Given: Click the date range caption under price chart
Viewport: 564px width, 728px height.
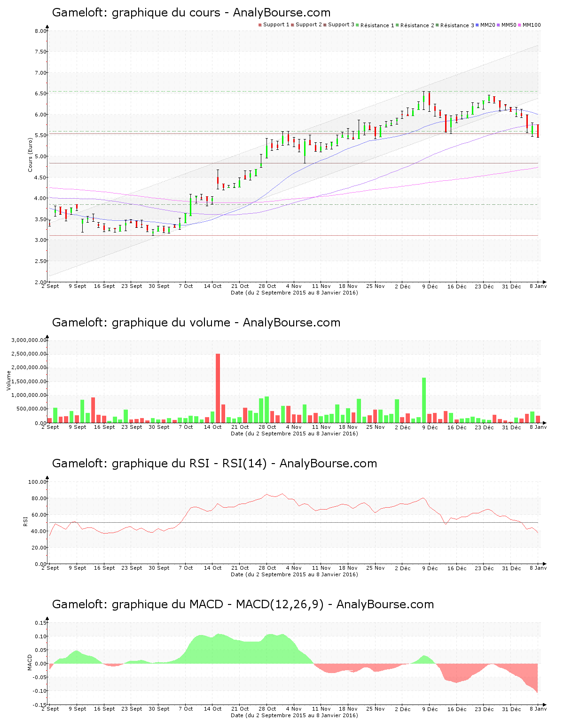Looking at the screenshot, I should 294,293.
